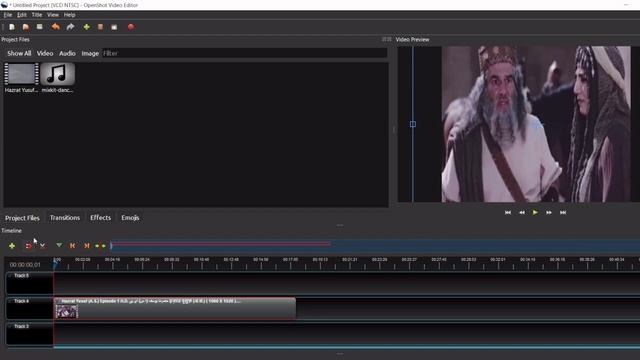This screenshot has height=360, width=640.
Task: Play the video preview
Action: pyautogui.click(x=535, y=212)
